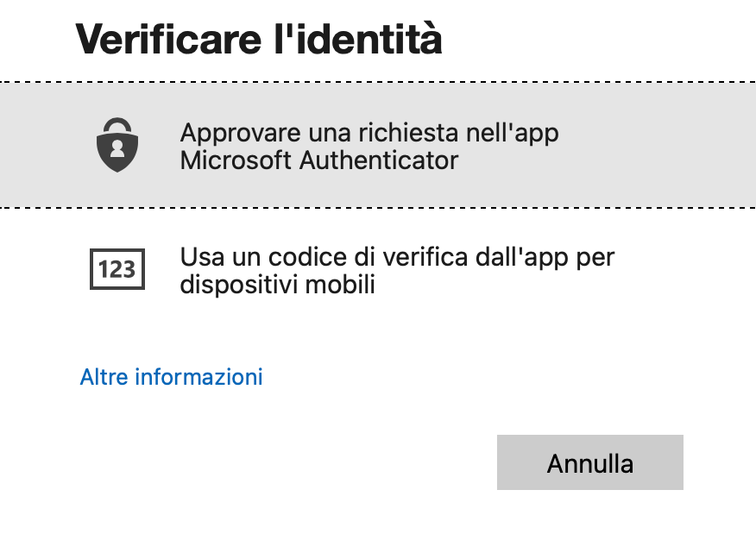Pick the Authenticator push approval method
Image resolution: width=756 pixels, height=559 pixels.
pyautogui.click(x=378, y=145)
